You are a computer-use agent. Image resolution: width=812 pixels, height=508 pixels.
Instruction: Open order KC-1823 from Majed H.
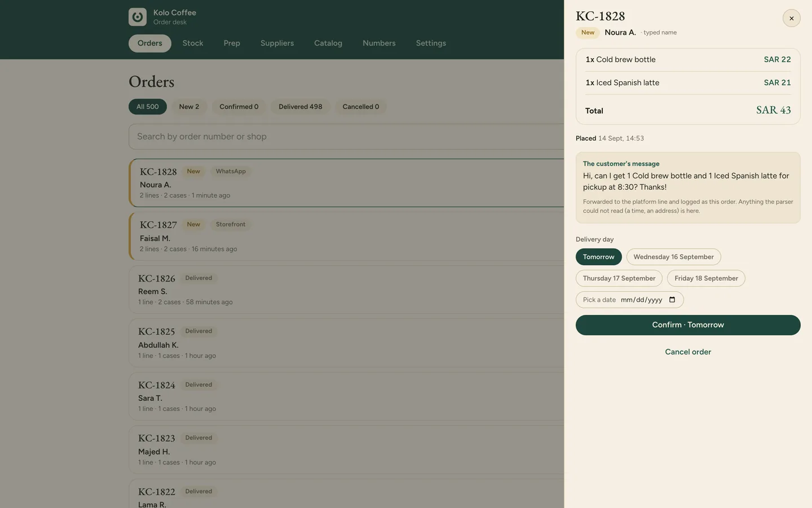point(346,450)
